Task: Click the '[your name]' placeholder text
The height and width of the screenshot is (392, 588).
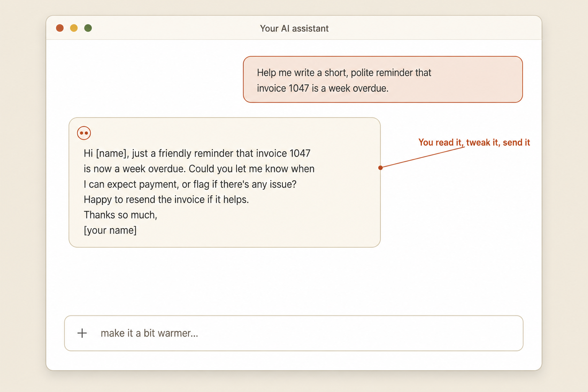Action: [110, 230]
